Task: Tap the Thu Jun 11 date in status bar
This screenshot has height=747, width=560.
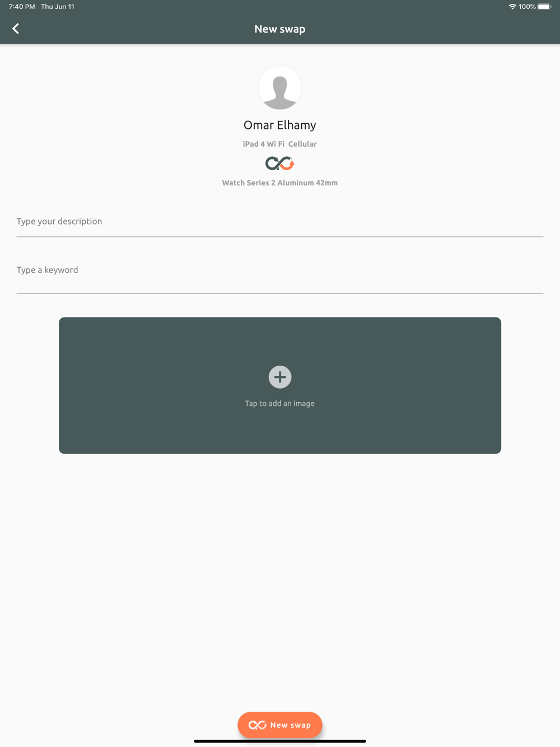Action: 58,7
